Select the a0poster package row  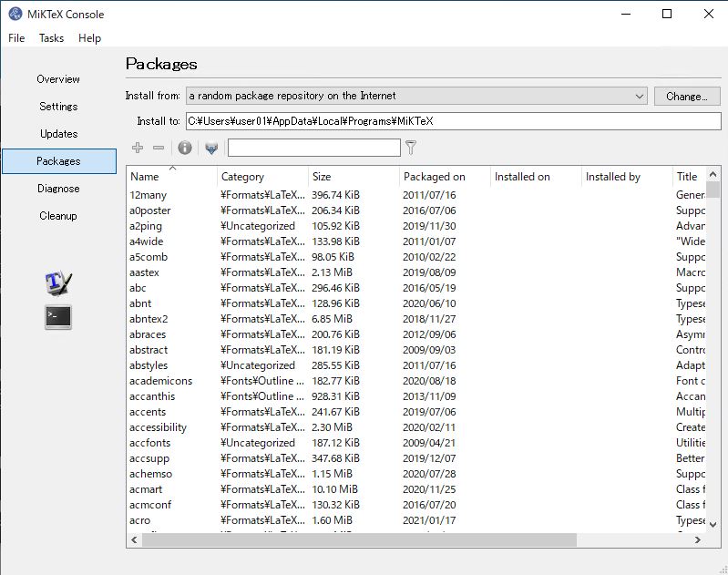[x=416, y=210]
